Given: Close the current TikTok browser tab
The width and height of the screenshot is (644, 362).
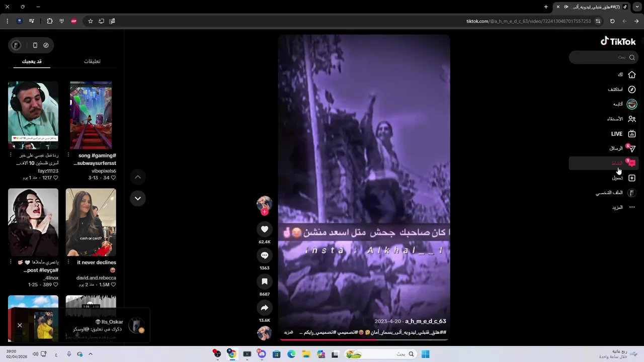Looking at the screenshot, I should pos(557,7).
